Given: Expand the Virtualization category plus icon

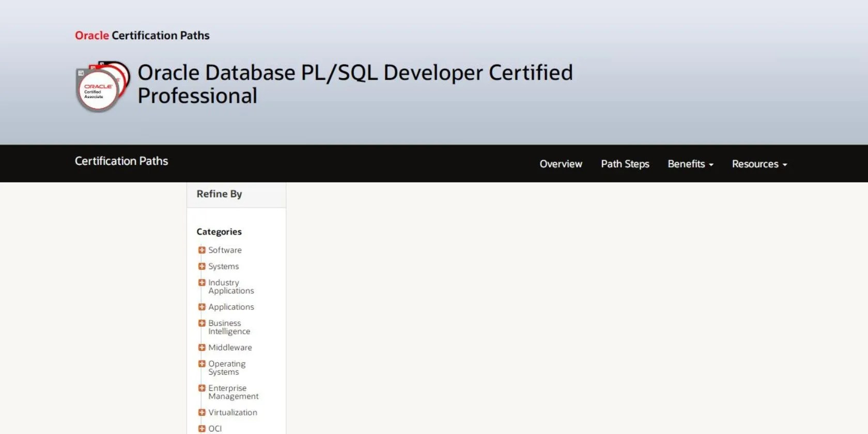Looking at the screenshot, I should 202,412.
